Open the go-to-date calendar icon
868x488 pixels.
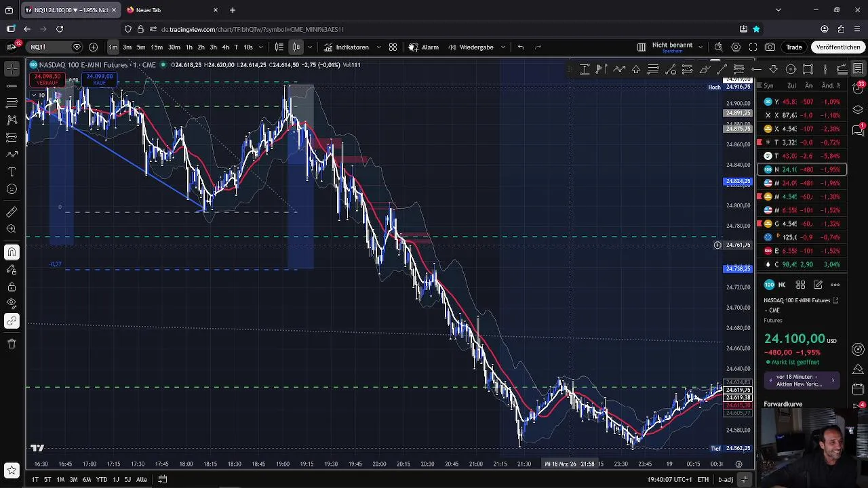163,479
